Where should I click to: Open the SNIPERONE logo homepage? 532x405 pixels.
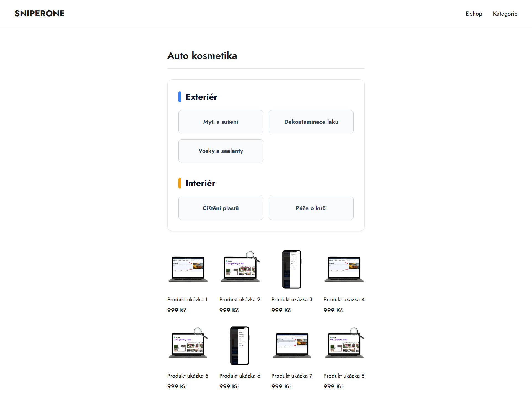tap(40, 13)
